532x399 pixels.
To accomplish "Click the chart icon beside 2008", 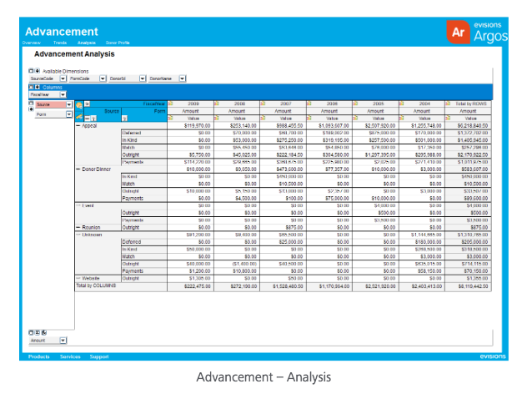I will (x=217, y=104).
